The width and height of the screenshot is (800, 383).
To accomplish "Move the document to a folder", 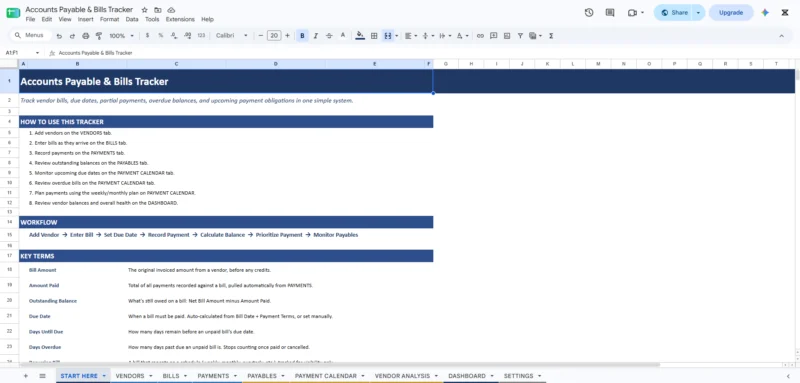I will [158, 10].
